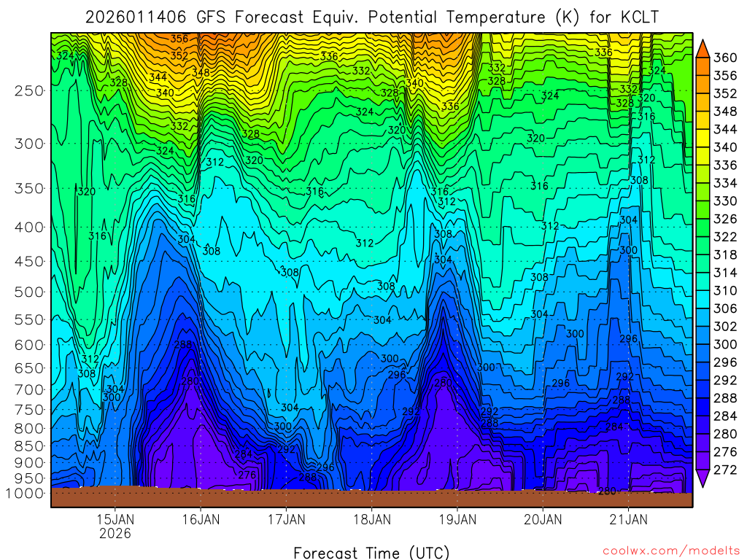The width and height of the screenshot is (747, 560).
Task: Click the 344 value on the colorbar
Action: 725,130
